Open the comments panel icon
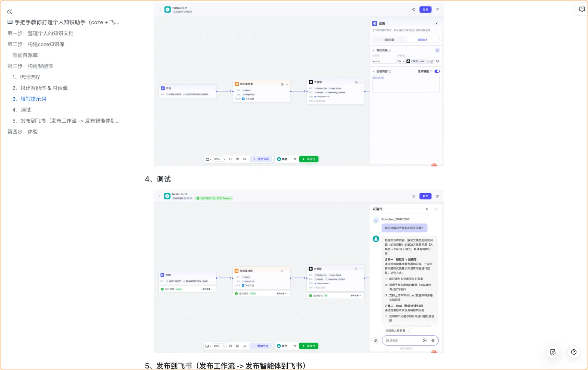 [x=582, y=9]
